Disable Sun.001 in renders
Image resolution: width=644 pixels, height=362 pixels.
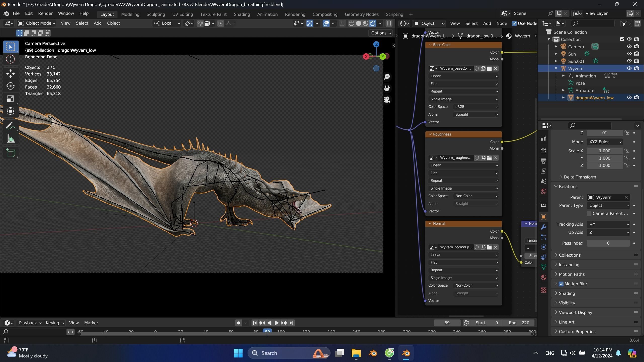637,61
